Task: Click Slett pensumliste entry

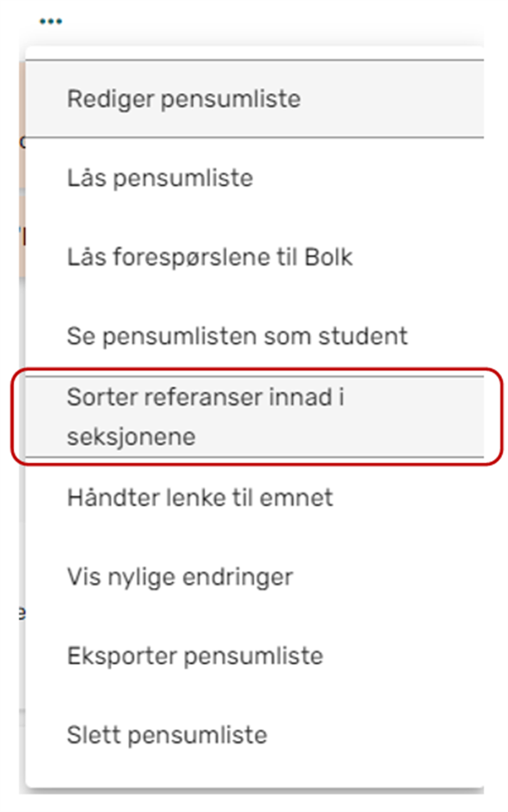Action: (167, 734)
